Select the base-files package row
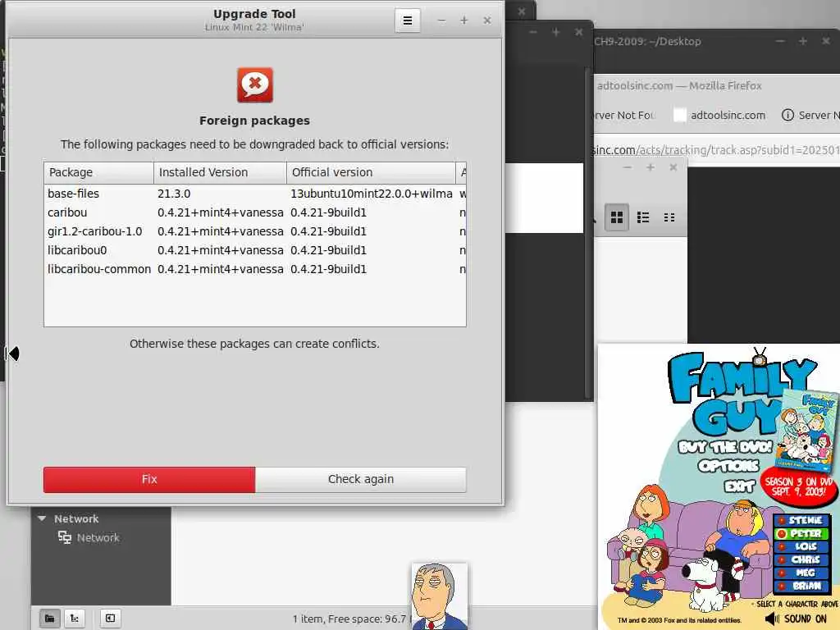 tap(255, 194)
